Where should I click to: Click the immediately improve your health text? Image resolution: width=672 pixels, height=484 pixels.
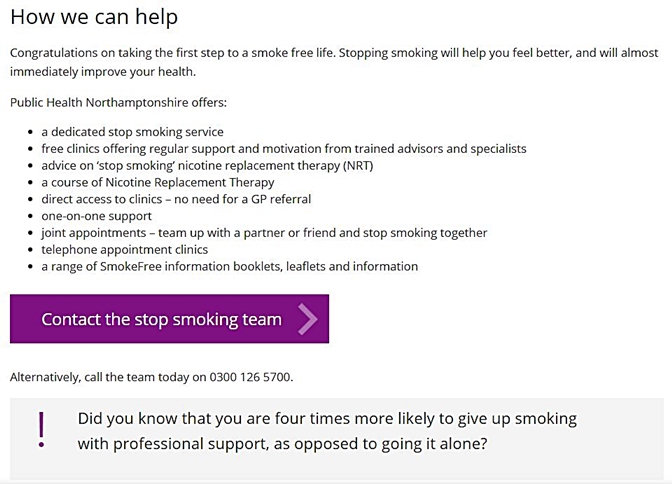coord(116,72)
